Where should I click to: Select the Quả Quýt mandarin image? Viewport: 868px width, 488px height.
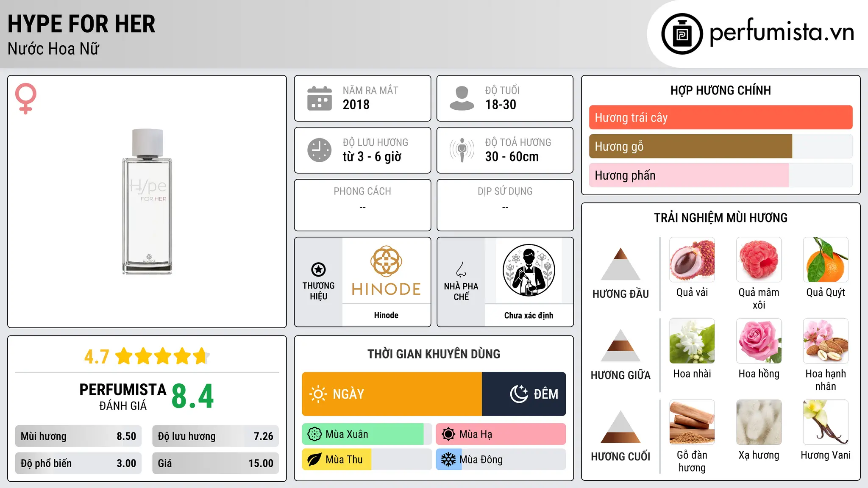coord(826,260)
